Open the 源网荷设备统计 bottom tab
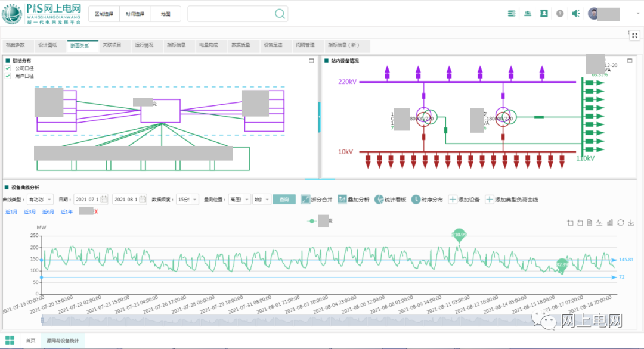The height and width of the screenshot is (349, 644). (63, 341)
